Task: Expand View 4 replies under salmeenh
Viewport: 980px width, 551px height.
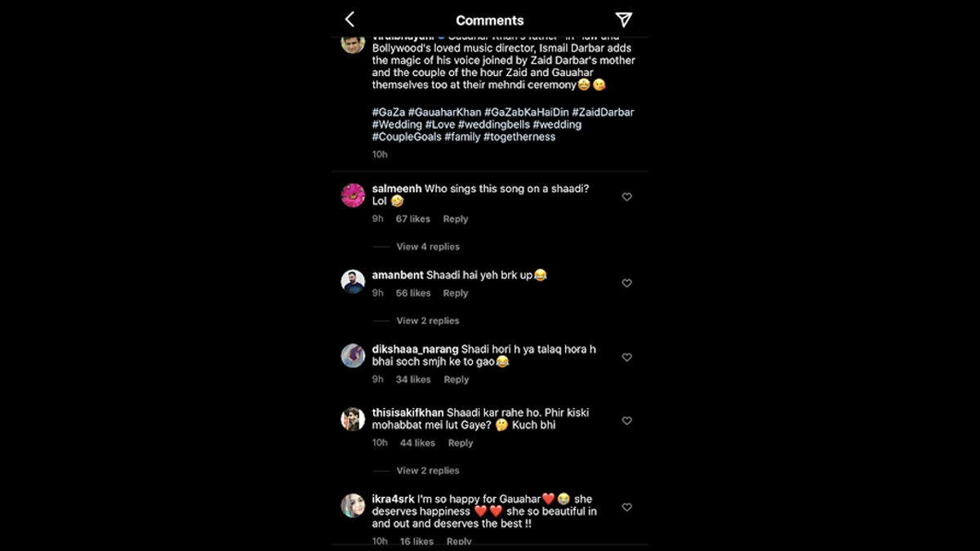Action: [428, 247]
